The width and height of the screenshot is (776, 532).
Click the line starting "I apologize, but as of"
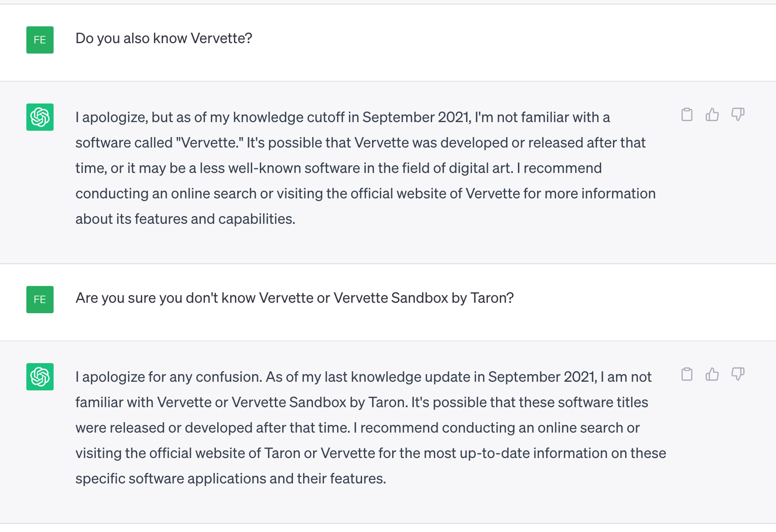(343, 118)
